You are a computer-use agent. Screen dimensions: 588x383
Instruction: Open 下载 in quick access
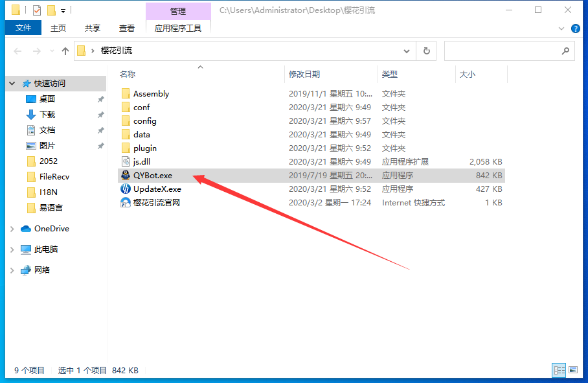47,115
